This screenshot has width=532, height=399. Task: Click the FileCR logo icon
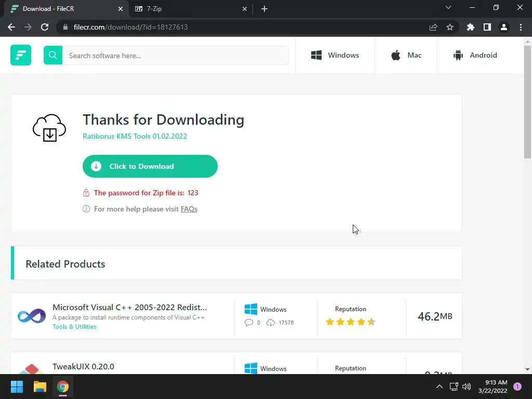[x=21, y=55]
